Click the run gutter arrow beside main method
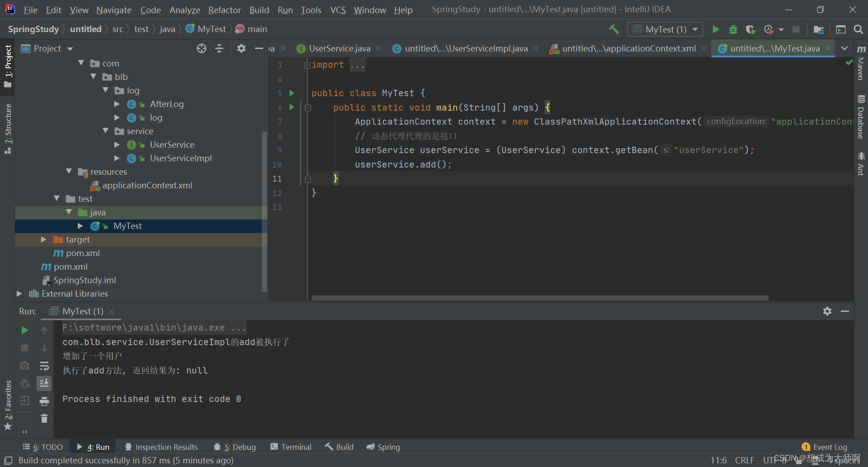 click(292, 107)
